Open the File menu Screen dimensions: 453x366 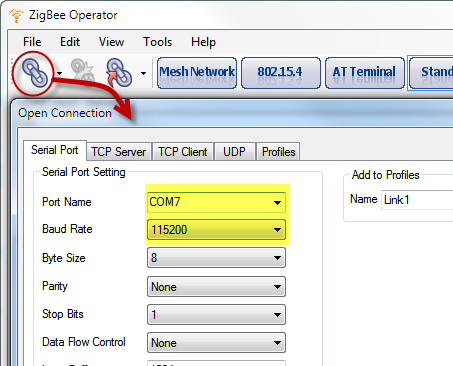pyautogui.click(x=32, y=42)
